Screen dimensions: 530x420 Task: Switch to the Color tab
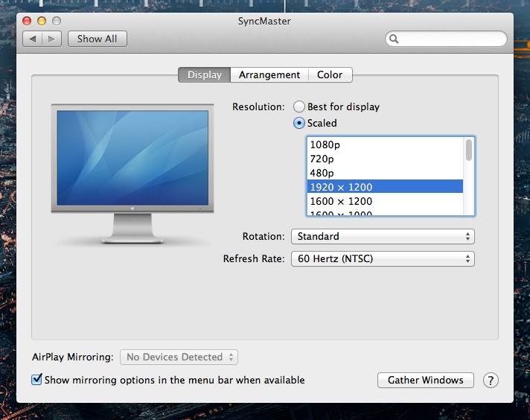coord(330,74)
